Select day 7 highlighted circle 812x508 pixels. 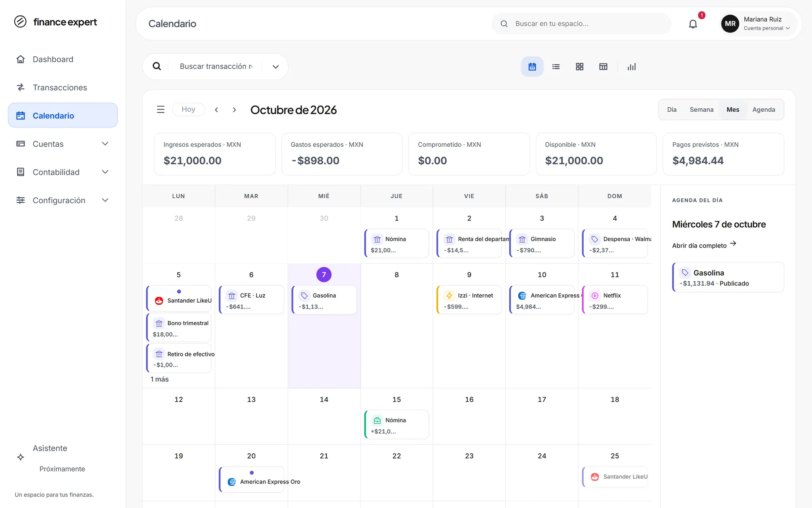tap(324, 275)
